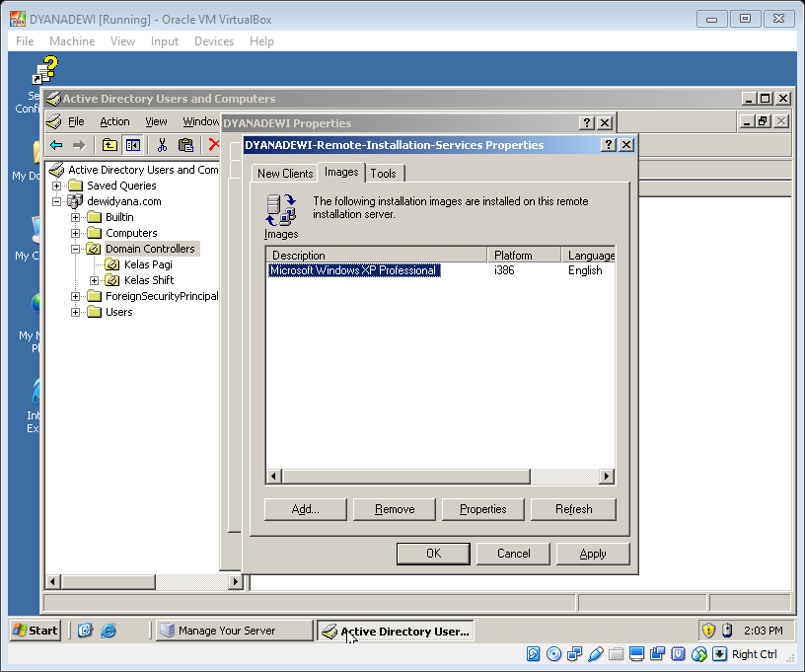Confirm with the OK button
The width and height of the screenshot is (805, 672).
tap(433, 554)
